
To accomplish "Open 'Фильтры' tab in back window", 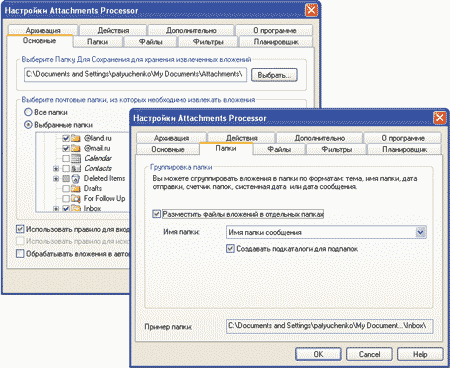I will click(208, 42).
